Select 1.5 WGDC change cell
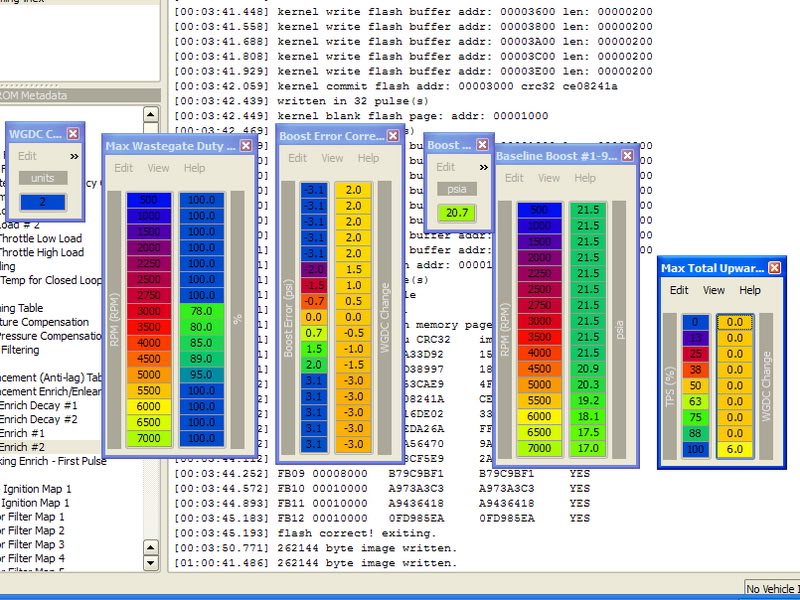This screenshot has width=800, height=600. tap(353, 269)
